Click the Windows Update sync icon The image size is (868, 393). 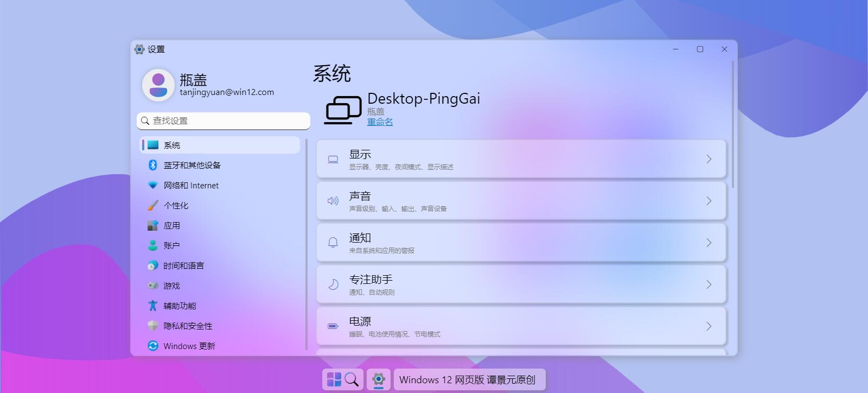[153, 346]
